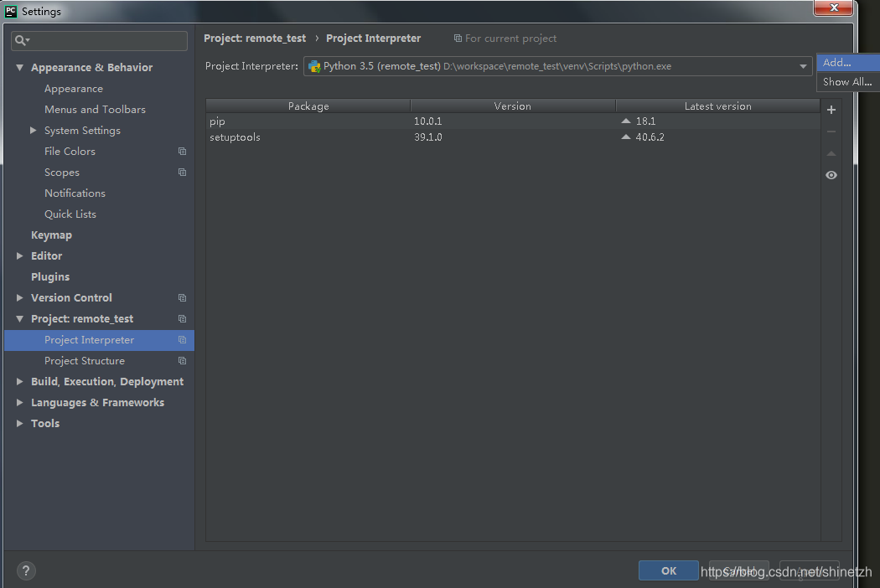The image size is (880, 588).
Task: Click project-level icon next to Scopes
Action: tap(182, 173)
